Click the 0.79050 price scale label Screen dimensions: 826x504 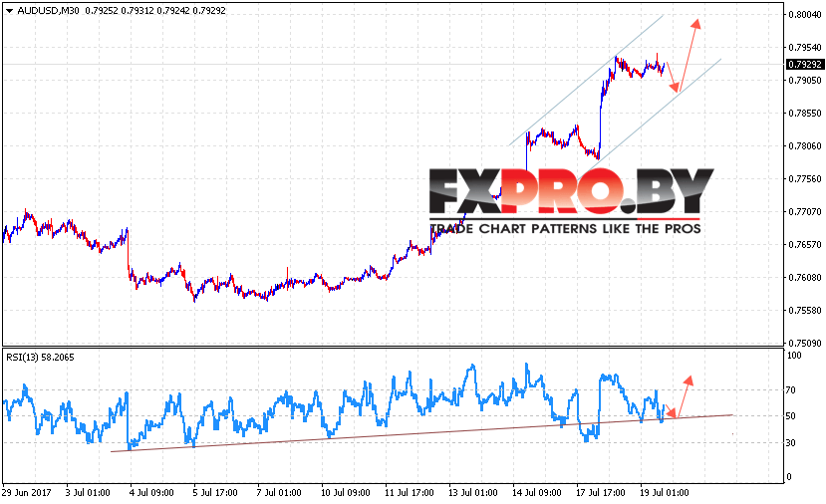point(805,80)
